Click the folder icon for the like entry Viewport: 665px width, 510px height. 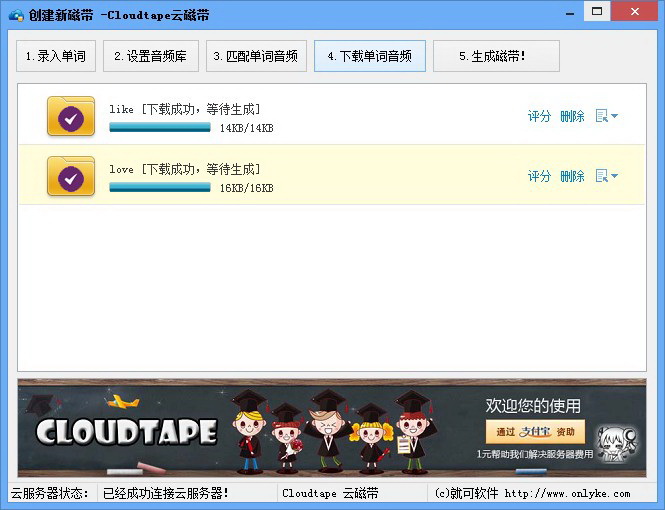click(70, 116)
